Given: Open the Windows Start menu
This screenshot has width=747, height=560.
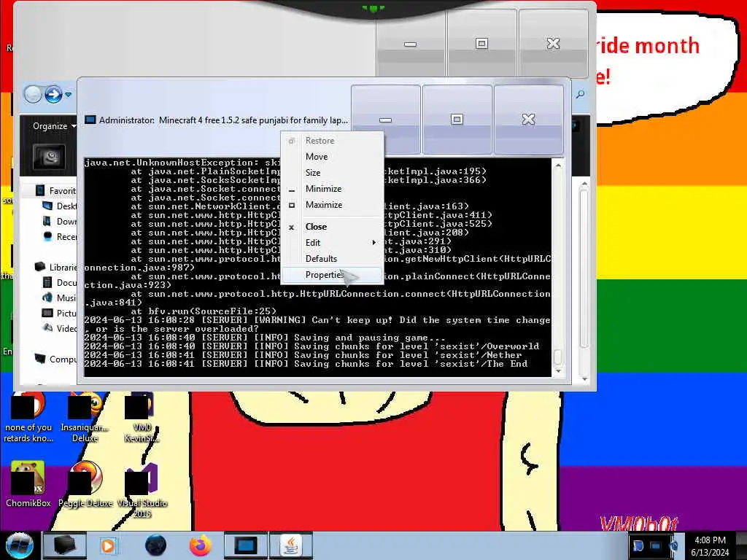Looking at the screenshot, I should [19, 545].
